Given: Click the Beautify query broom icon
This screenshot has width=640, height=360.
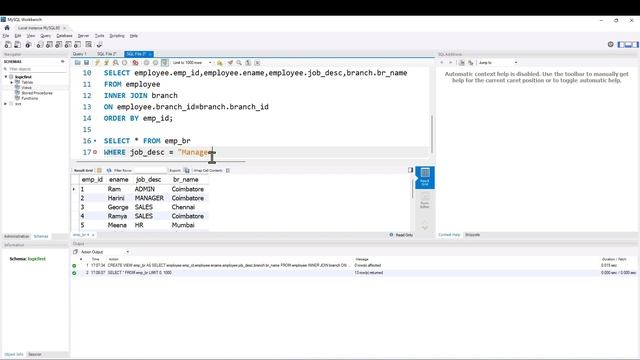Looking at the screenshot, I should pos(230,62).
